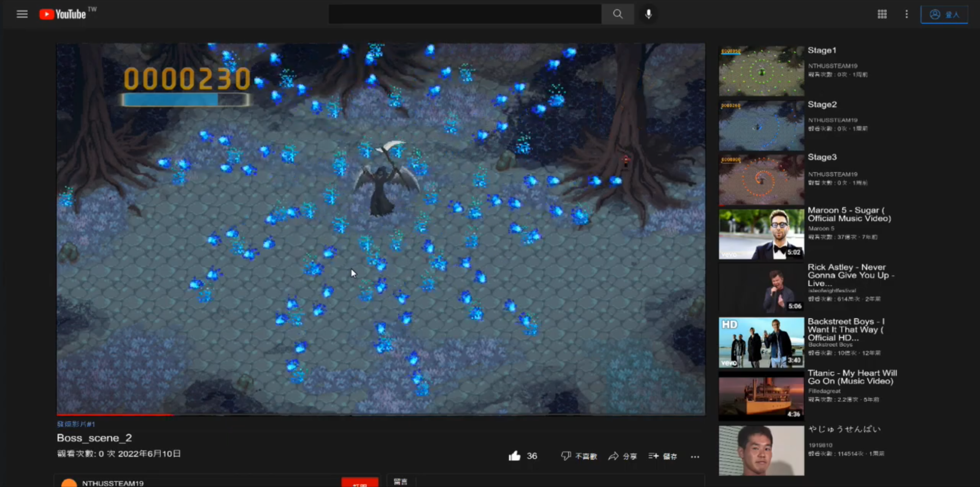The width and height of the screenshot is (980, 487).
Task: Open Maroon 5 Sugar video thumbnail
Action: [761, 234]
